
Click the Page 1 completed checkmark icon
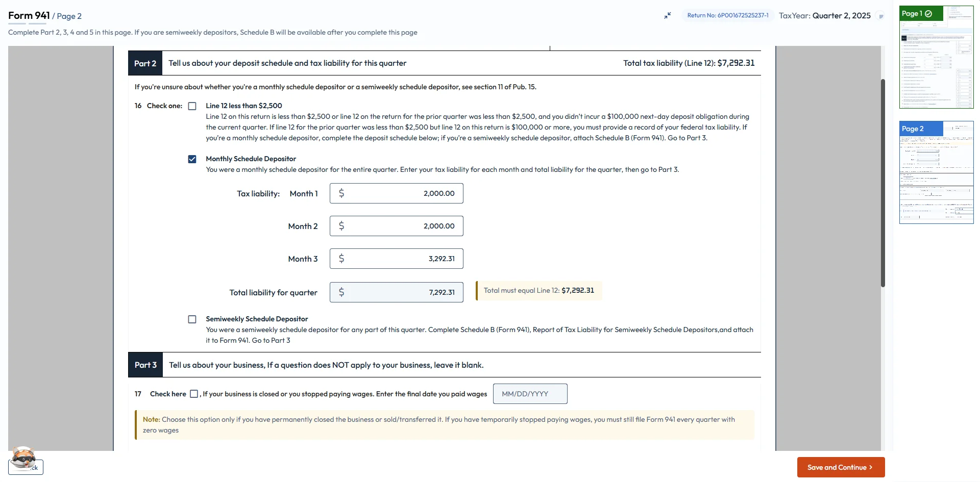(x=928, y=14)
